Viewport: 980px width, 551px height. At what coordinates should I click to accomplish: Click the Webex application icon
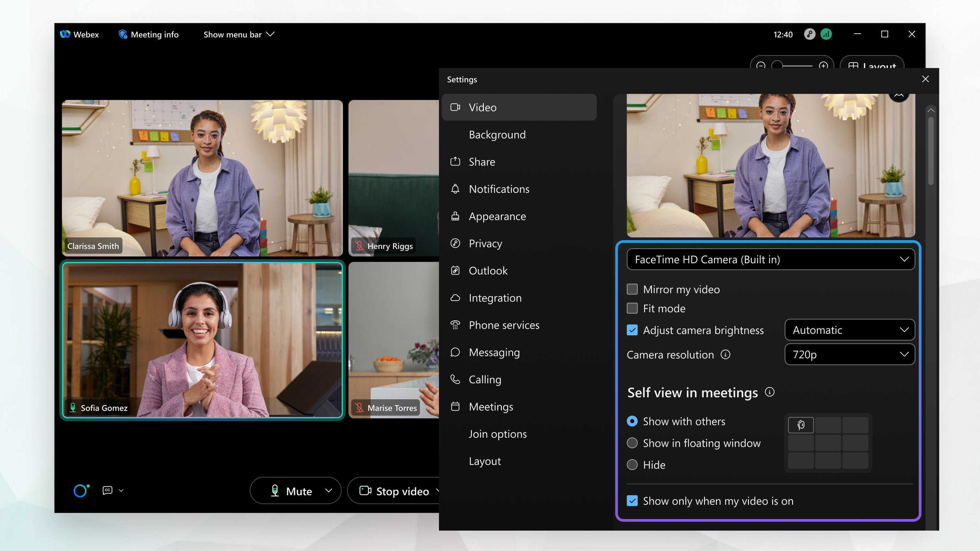66,34
